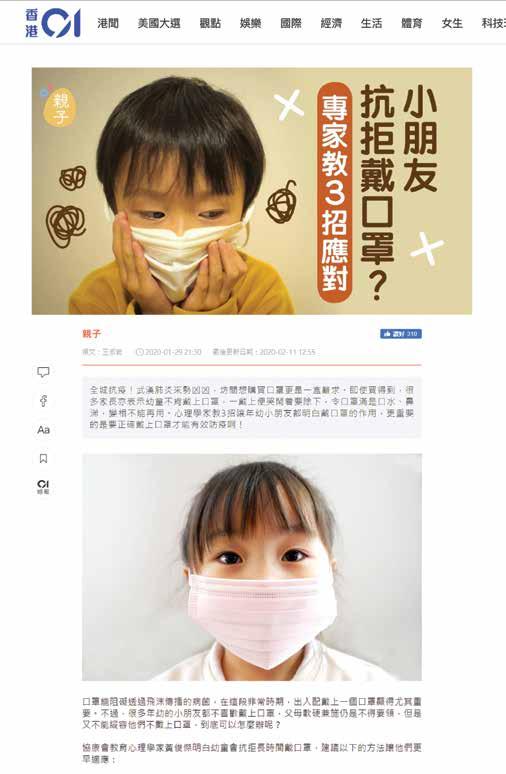Open the pink-mask girl photo
Viewport: 506px width, 774px height.
click(252, 567)
